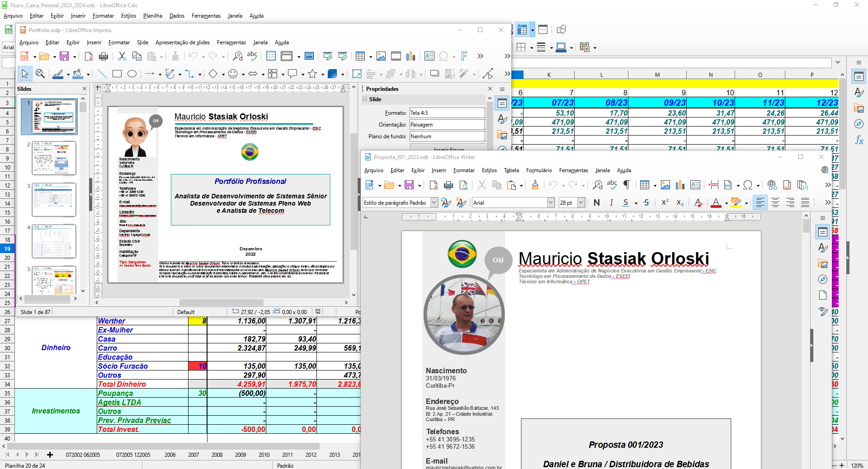Switch to the 2010 sheet tab in Calc

(x=264, y=455)
